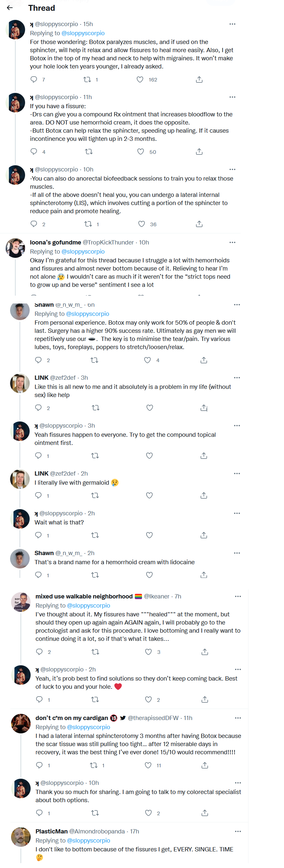The image size is (284, 868).
Task: Open the @sloppyscorpio link in Shawn's reply
Action: coord(88,314)
